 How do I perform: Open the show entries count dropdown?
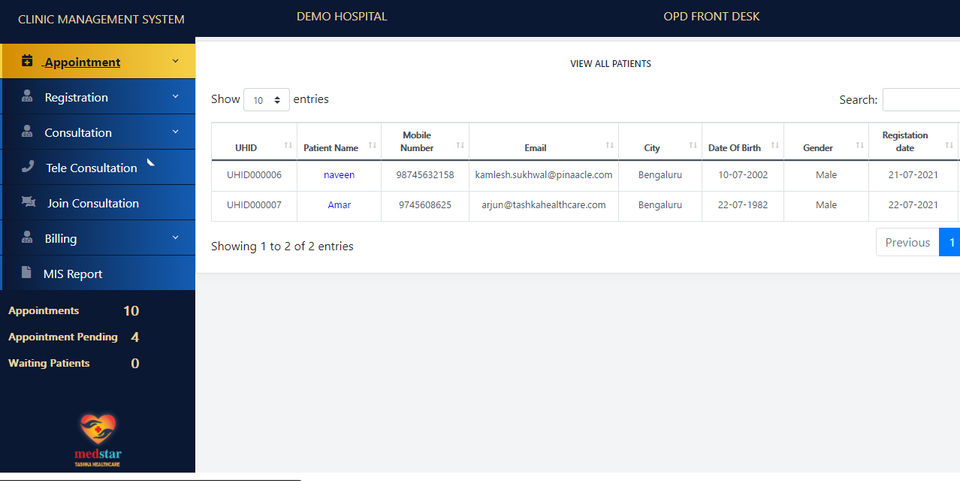point(266,100)
